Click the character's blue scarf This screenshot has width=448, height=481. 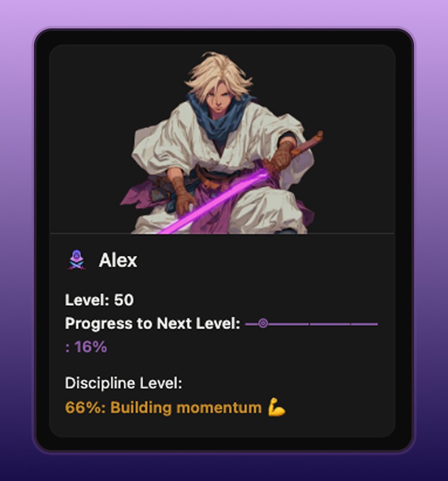[x=220, y=117]
